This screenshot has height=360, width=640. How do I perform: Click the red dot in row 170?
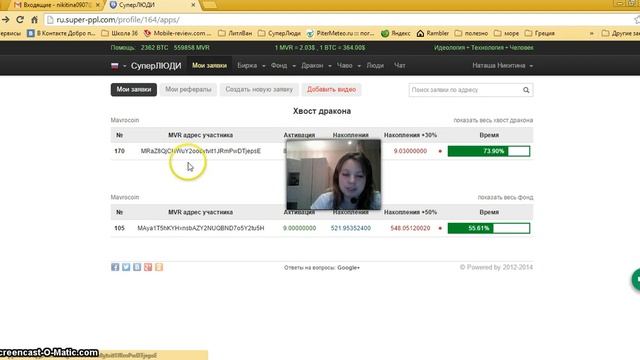coord(440,151)
